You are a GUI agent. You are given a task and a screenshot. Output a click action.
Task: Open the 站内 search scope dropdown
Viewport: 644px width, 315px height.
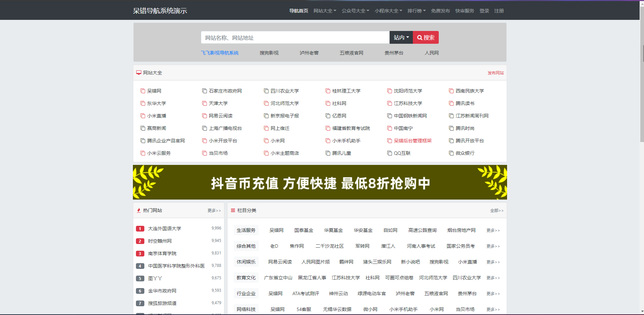(x=401, y=37)
